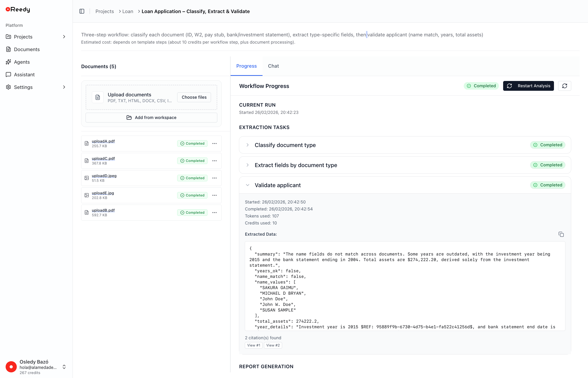
Task: Collapse the Validate applicant section
Action: pos(247,185)
